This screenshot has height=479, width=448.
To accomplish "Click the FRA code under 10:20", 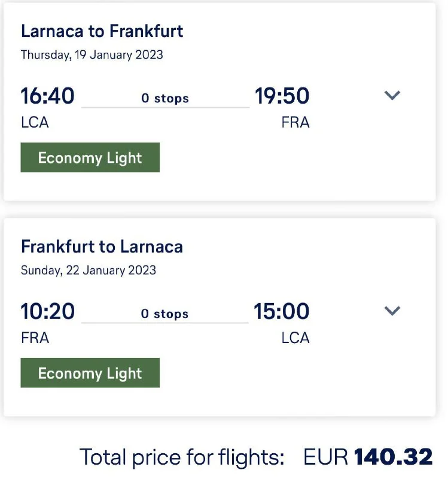I will coord(35,338).
